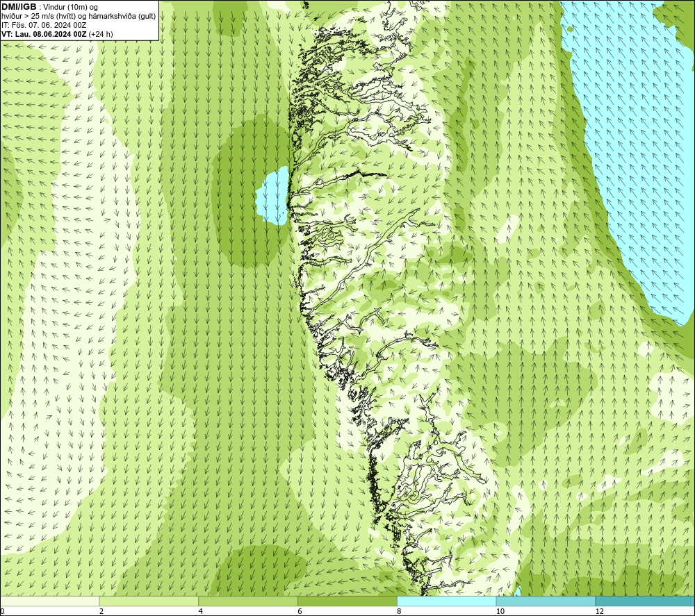Click the 'VT: Lau. 08.06.2024 00Z' line

coord(57,34)
